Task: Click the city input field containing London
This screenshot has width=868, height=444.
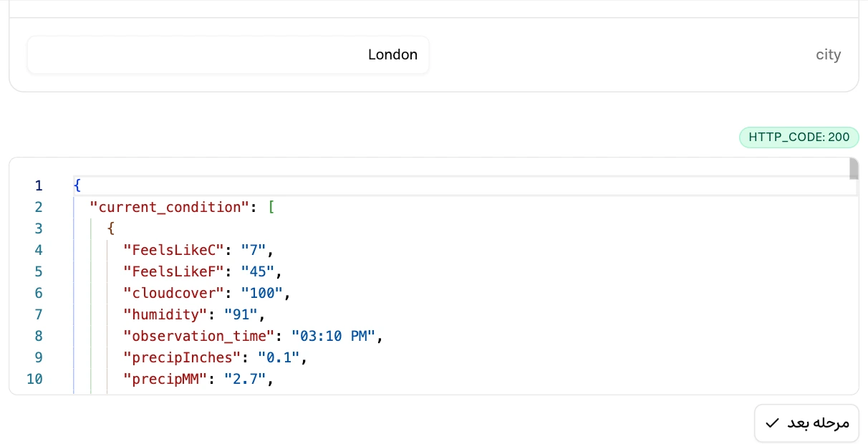Action: pyautogui.click(x=228, y=55)
